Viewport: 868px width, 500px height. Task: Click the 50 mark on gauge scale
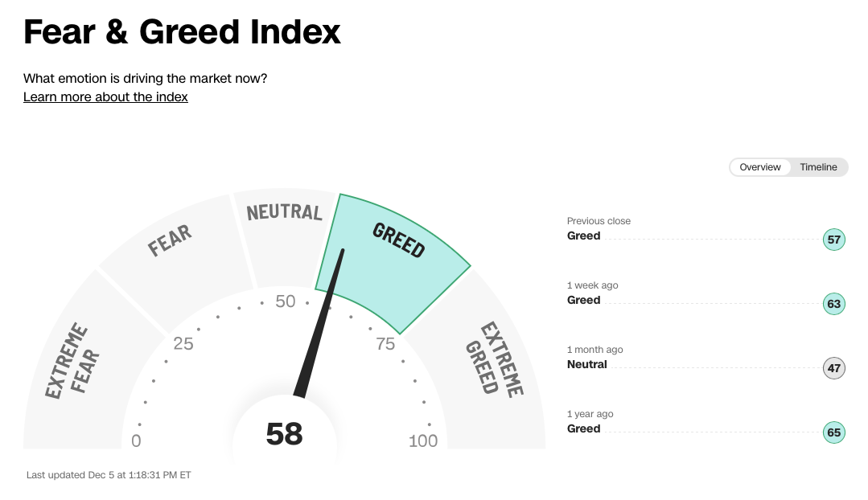(285, 301)
